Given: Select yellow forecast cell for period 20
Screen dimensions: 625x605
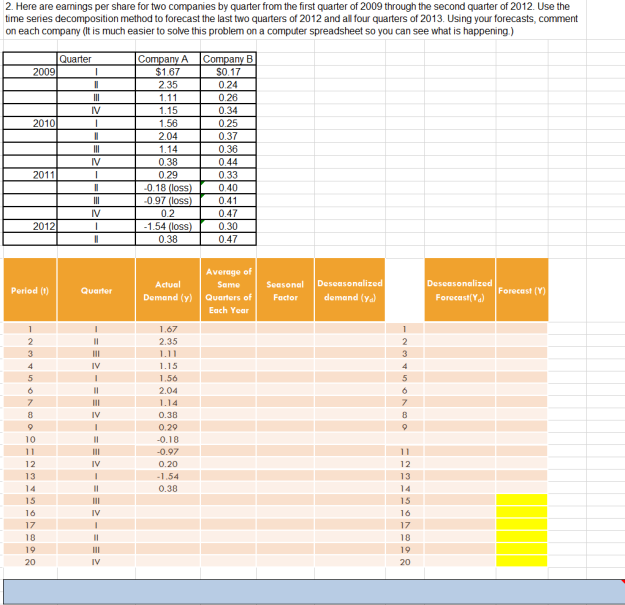Looking at the screenshot, I should coord(522,562).
